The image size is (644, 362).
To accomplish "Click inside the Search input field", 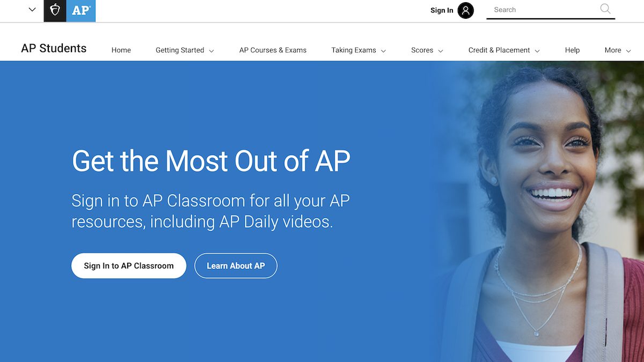I will [x=537, y=10].
